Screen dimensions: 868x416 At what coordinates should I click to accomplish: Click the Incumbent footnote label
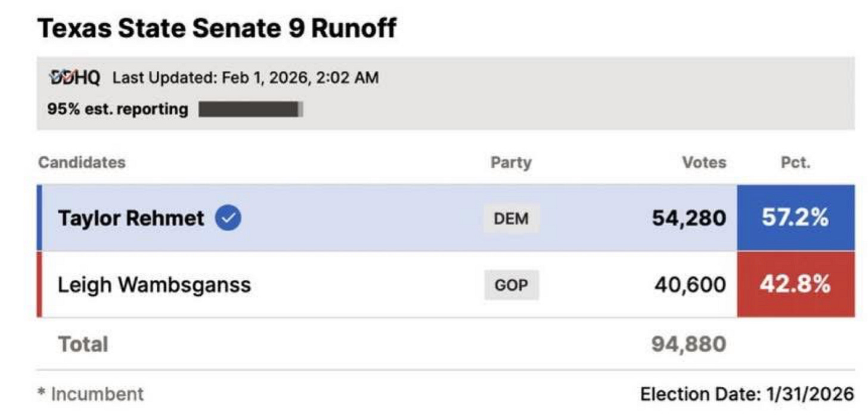91,394
